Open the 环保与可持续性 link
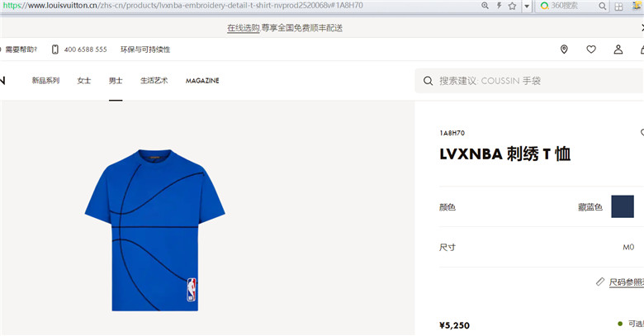Viewport: 644px width, 336px height. pyautogui.click(x=145, y=50)
